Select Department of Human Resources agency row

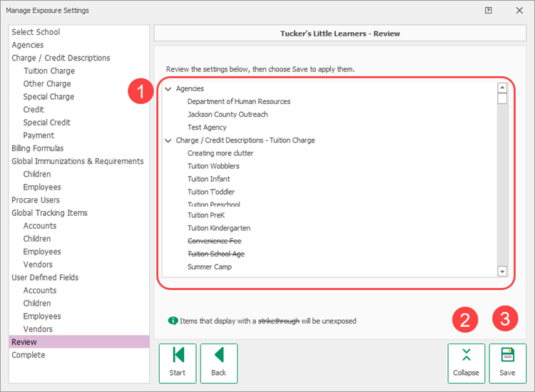(239, 102)
